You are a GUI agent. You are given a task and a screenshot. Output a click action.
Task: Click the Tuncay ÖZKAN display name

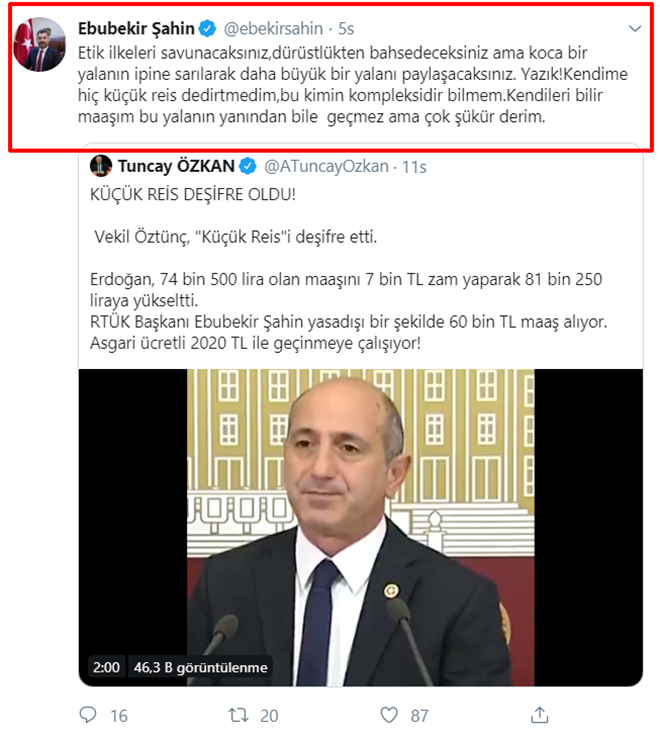tap(176, 166)
